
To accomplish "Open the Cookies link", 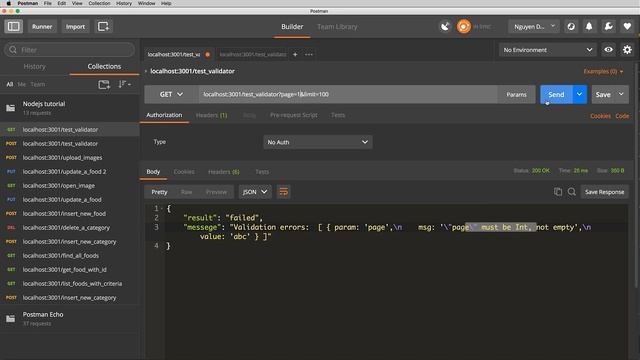I will point(600,116).
